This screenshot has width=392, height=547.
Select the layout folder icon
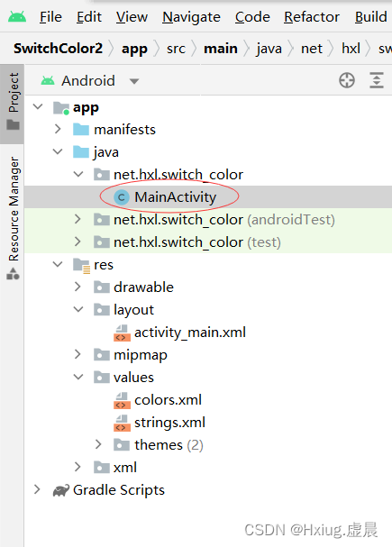(x=102, y=309)
